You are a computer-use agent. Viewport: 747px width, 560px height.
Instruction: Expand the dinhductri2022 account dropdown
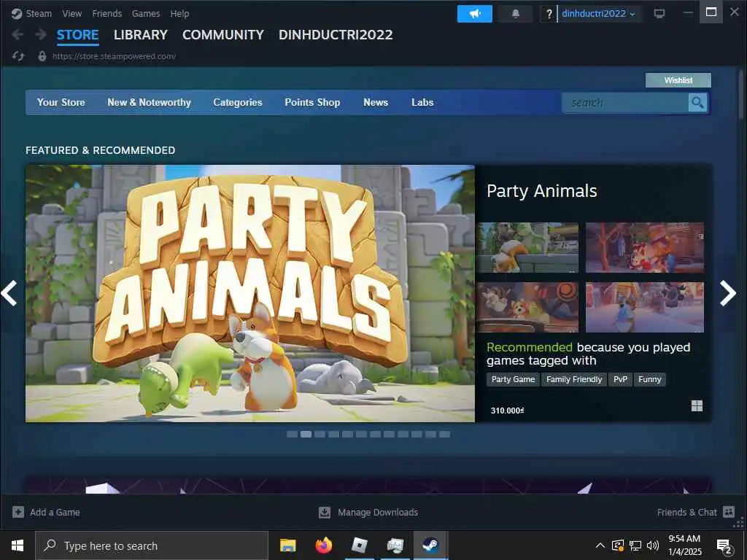tap(599, 13)
